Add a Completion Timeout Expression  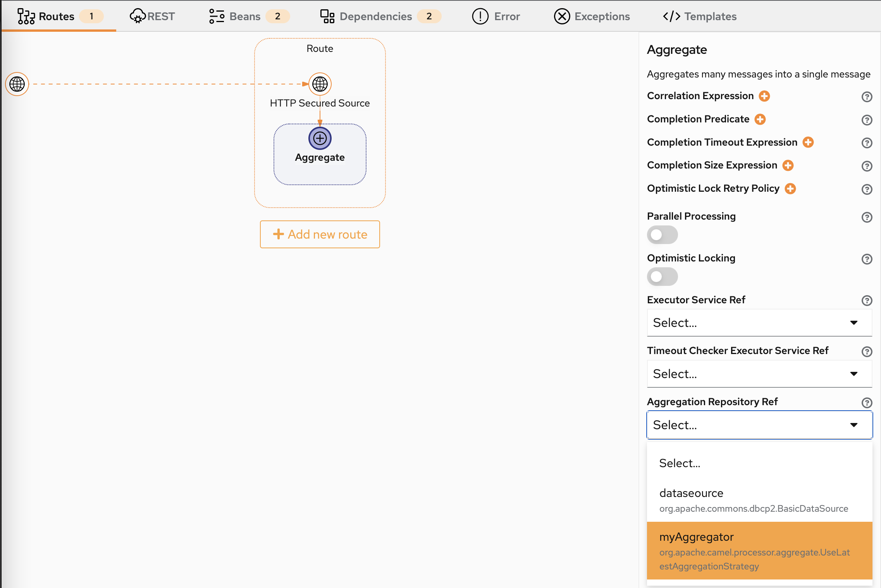809,143
